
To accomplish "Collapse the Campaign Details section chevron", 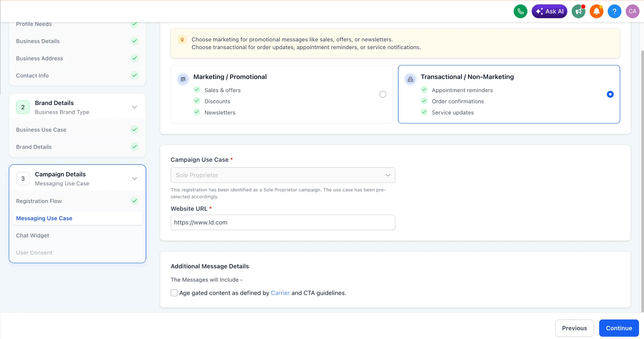I will (x=134, y=179).
